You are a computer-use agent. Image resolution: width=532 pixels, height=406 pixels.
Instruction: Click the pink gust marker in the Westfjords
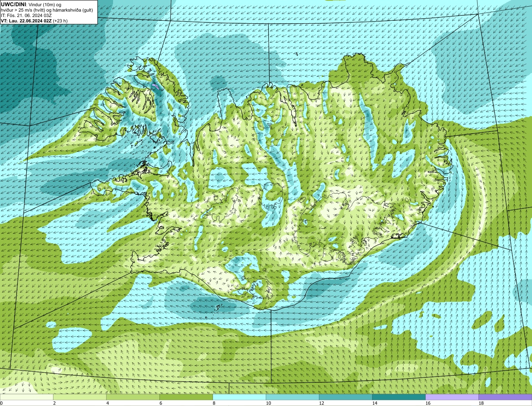pos(155,86)
